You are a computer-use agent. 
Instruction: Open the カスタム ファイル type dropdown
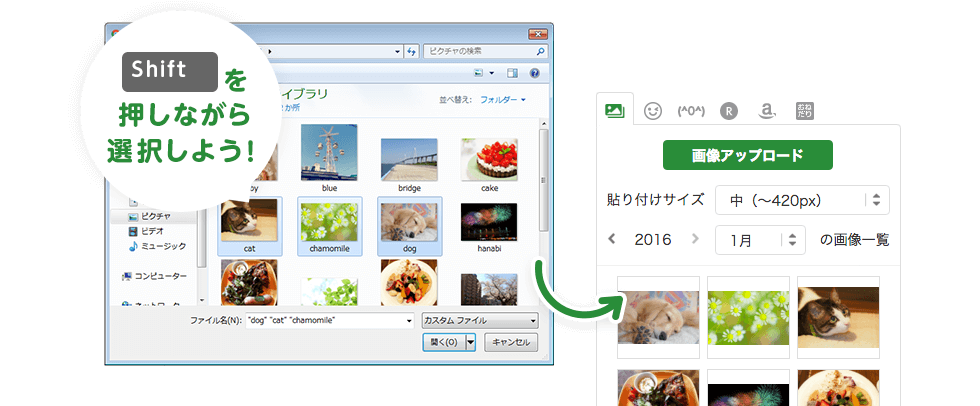[x=480, y=320]
